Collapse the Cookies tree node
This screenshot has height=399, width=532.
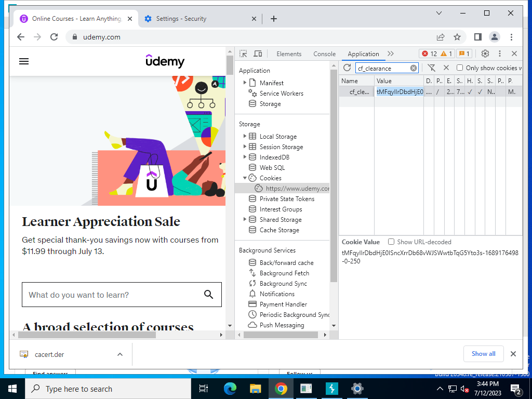[x=244, y=178]
